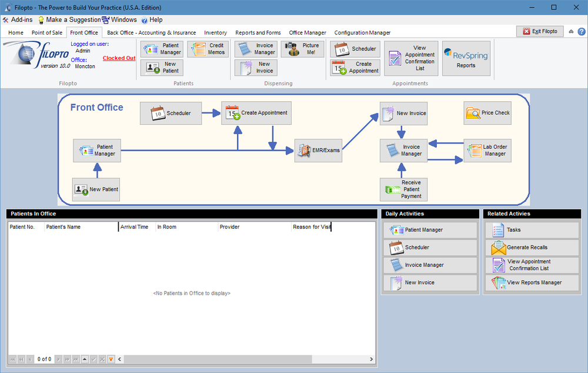Click the blue help question icon
The image size is (588, 373).
point(582,32)
